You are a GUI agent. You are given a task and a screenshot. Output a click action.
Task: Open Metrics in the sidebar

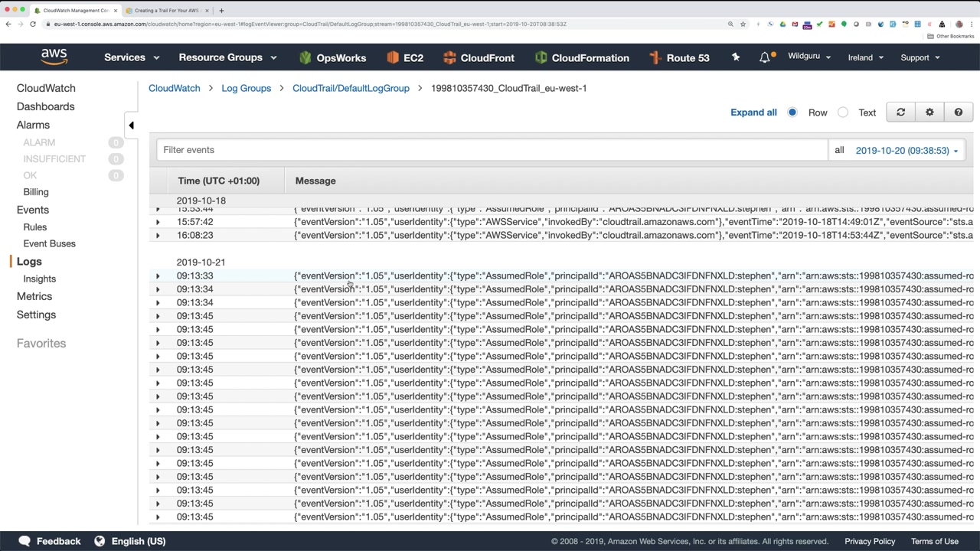click(x=34, y=296)
